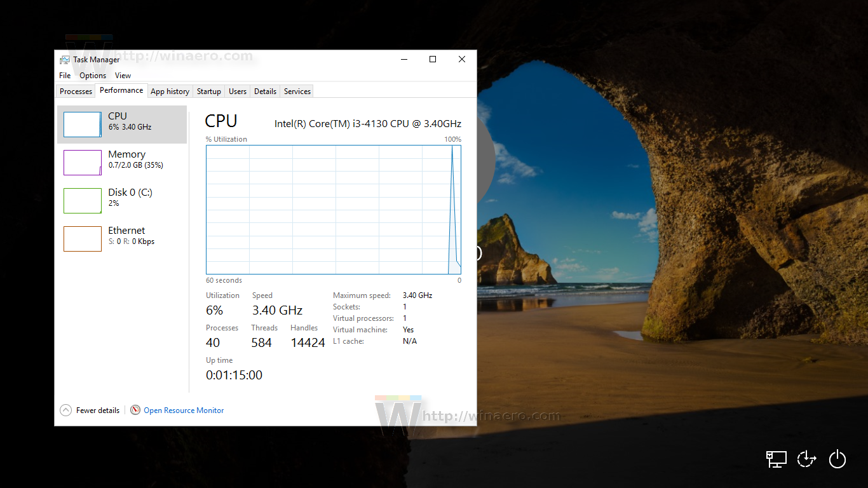
Task: Open Resource Monitor via the link
Action: (184, 410)
